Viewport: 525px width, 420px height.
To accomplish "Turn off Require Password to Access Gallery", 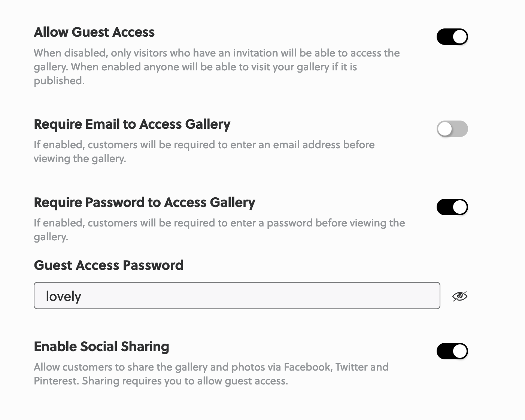I will [452, 207].
